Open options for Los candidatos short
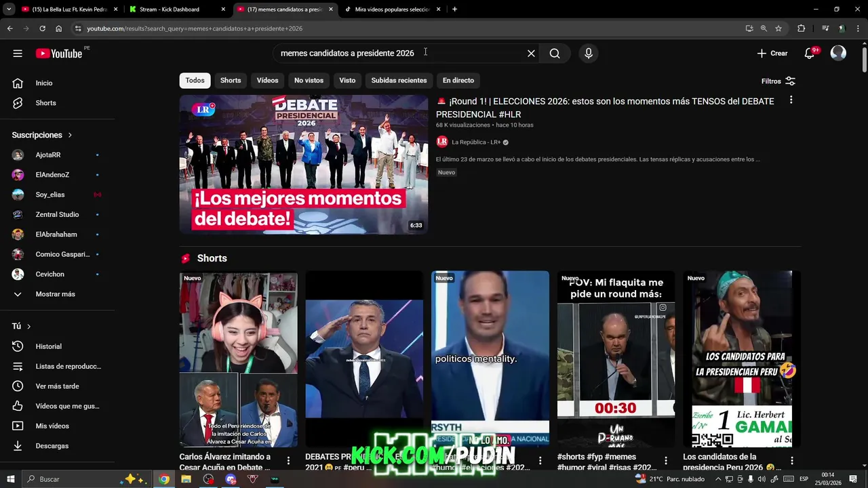Screen dimensions: 868x488 tap(792, 461)
